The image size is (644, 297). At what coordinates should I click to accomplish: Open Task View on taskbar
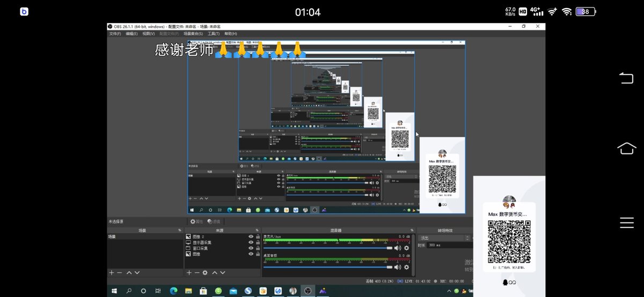coord(158,291)
